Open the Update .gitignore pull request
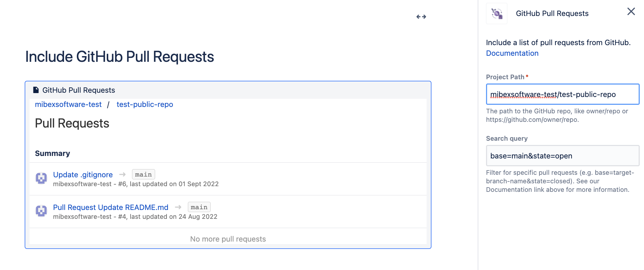This screenshot has width=644, height=270. [83, 175]
